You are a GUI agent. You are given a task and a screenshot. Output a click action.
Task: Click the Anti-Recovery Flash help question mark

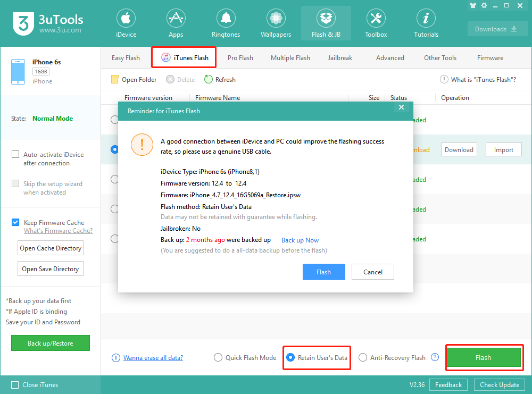[x=435, y=357]
